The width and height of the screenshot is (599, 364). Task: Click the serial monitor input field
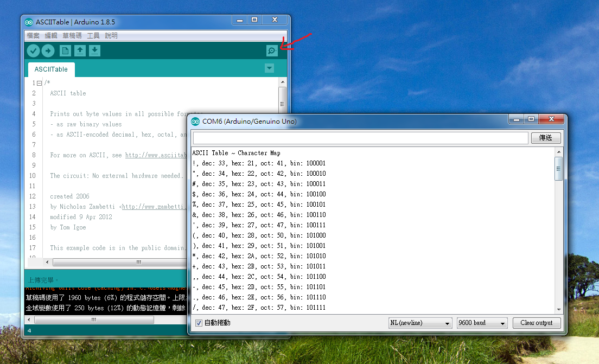361,138
